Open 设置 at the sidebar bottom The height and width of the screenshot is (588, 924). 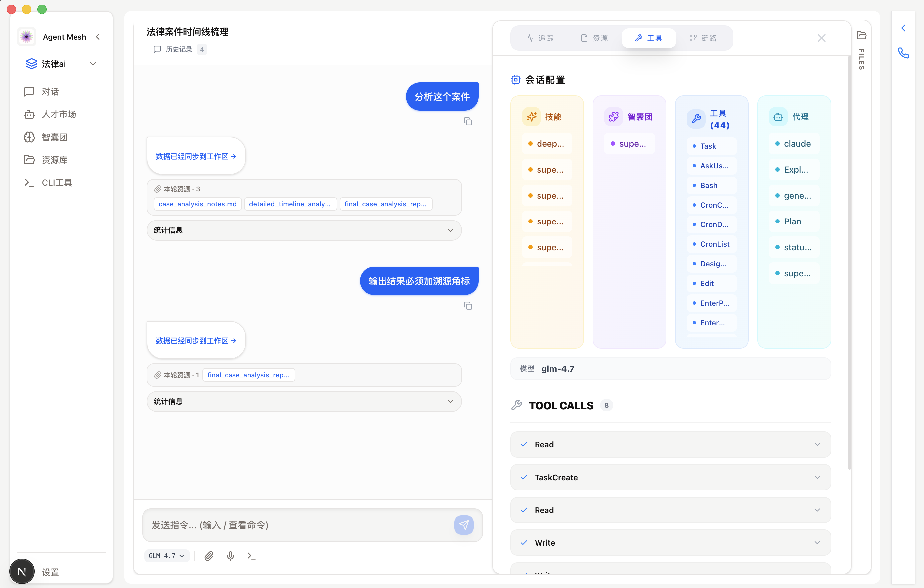(50, 572)
